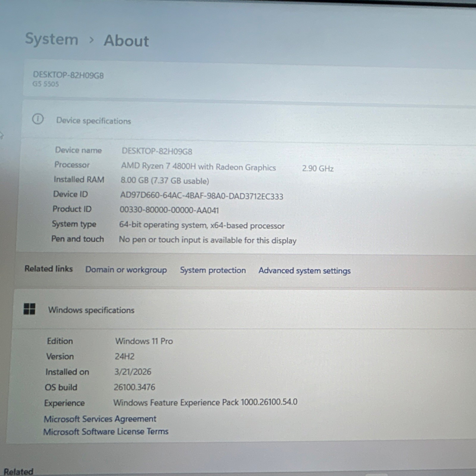476x476 pixels.
Task: Select the 64-bit operating system value
Action: [x=202, y=225]
